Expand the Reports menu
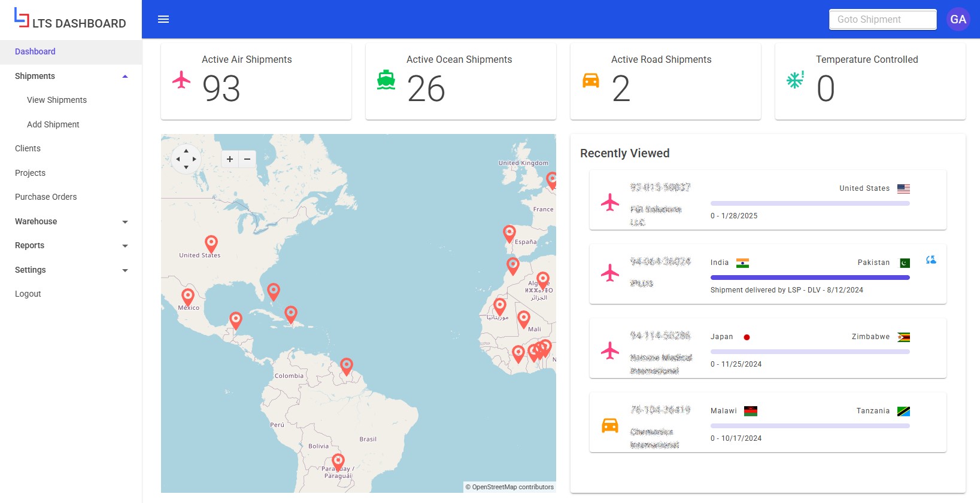Screen dimensions: 980x503 coord(125,246)
